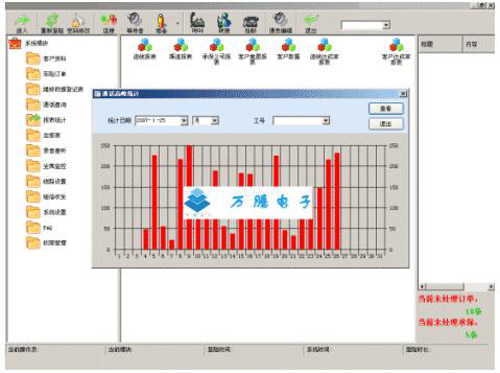Image resolution: width=500 pixels, height=373 pixels.
Task: Click the black desk telephone toolbar icon
Action: click(251, 22)
